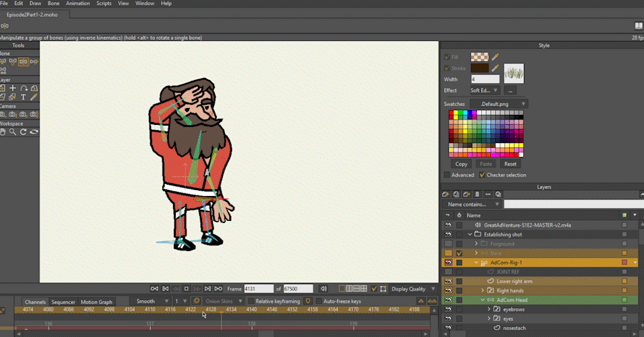The width and height of the screenshot is (644, 337).
Task: Click the fill color checkered swatch
Action: pyautogui.click(x=479, y=56)
